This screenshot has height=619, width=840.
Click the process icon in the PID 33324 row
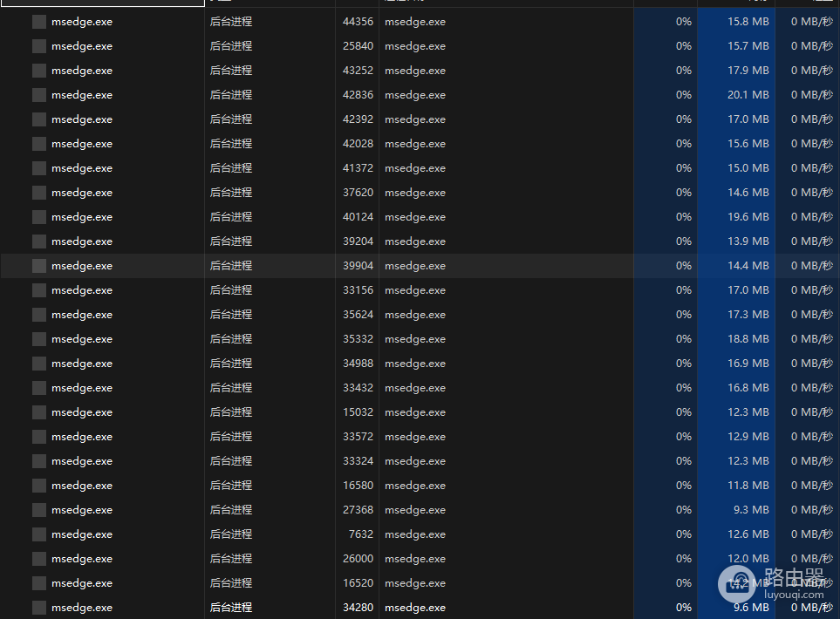pyautogui.click(x=39, y=461)
